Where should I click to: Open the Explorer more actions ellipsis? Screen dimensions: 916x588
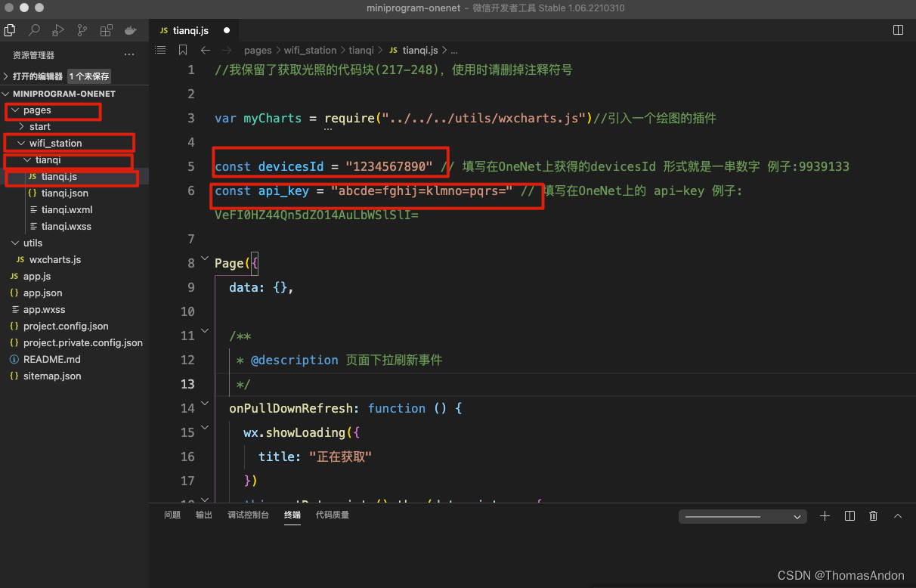click(x=129, y=55)
